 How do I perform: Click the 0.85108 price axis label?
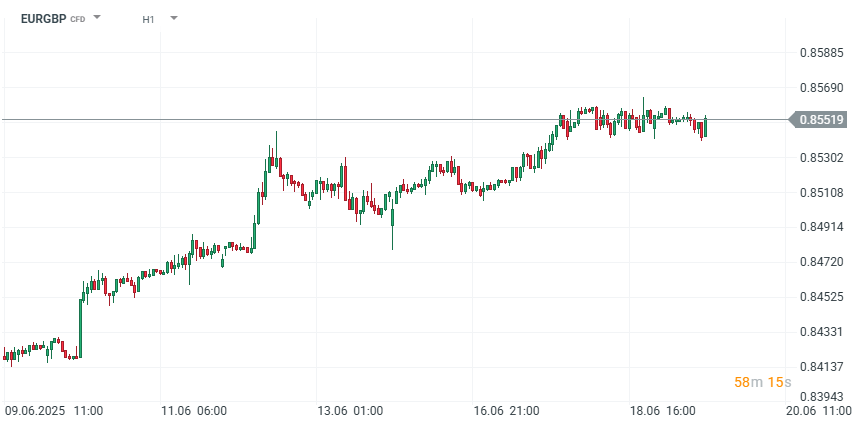pos(821,192)
